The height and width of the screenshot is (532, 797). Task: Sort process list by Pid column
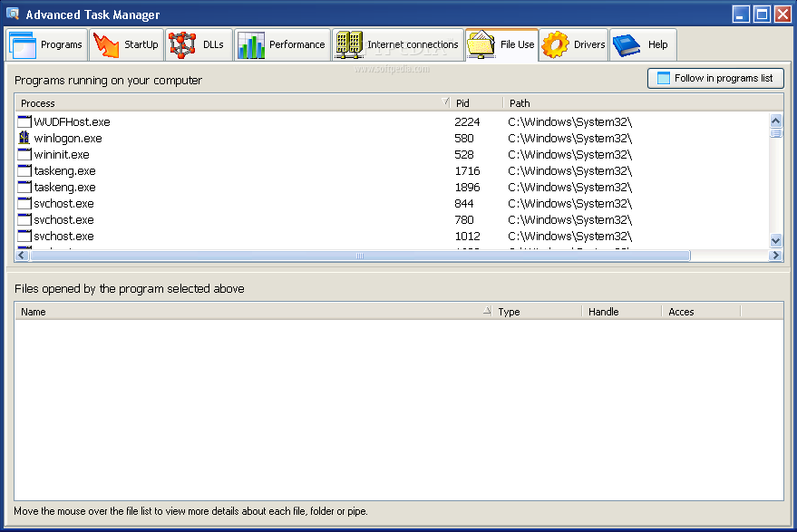477,103
